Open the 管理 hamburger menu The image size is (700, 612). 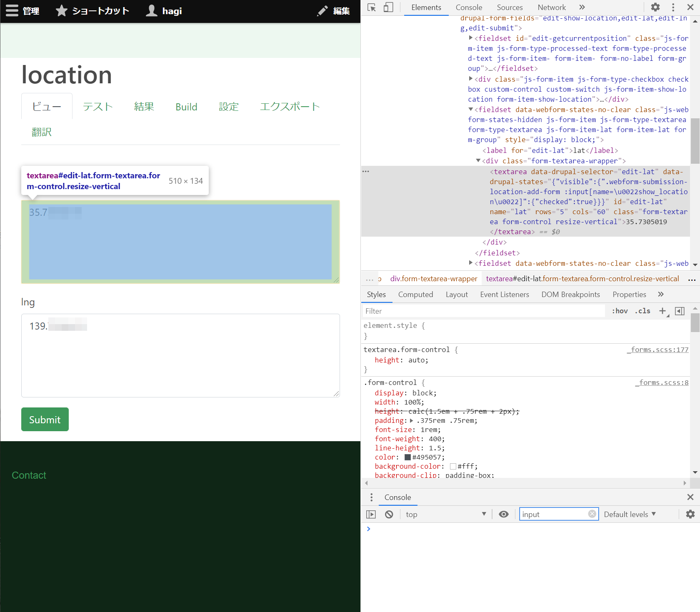pyautogui.click(x=22, y=11)
